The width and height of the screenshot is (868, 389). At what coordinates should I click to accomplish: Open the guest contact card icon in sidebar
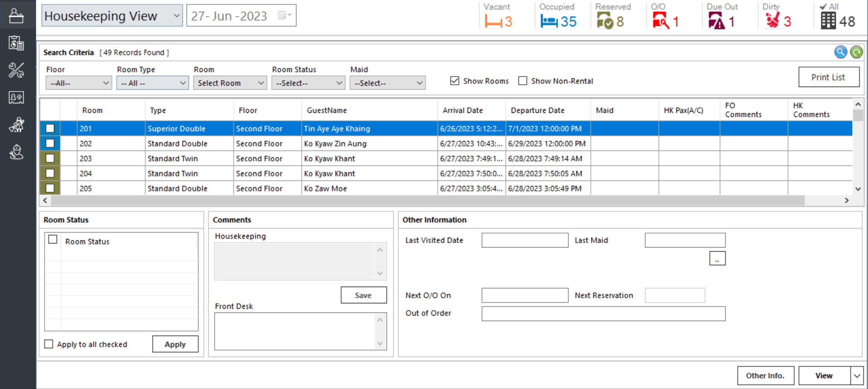(x=16, y=97)
